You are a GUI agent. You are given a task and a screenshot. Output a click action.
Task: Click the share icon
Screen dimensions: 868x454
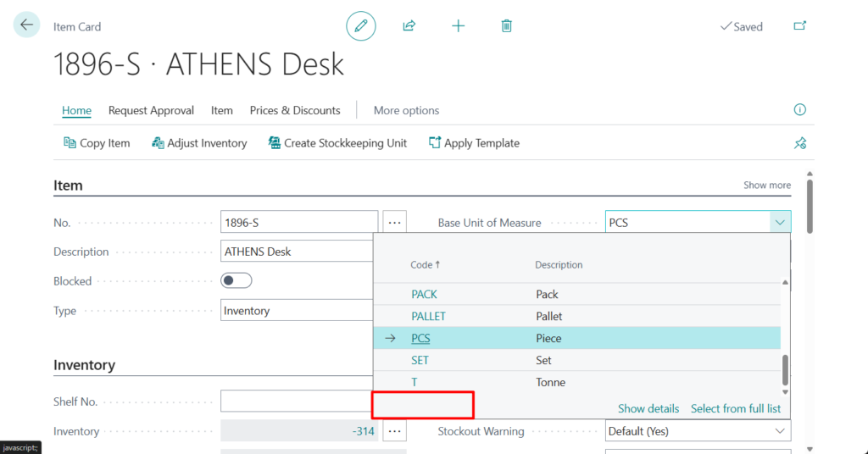(409, 26)
